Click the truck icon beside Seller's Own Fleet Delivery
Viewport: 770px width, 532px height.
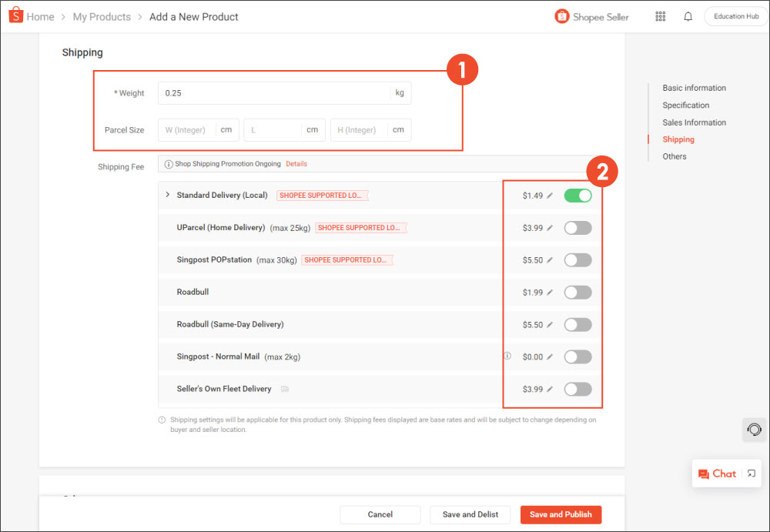284,389
